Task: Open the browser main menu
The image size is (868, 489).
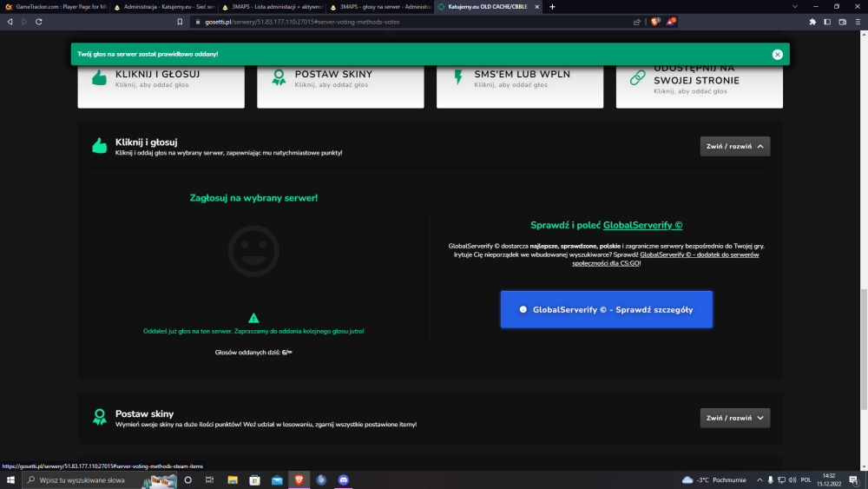Action: pos(858,22)
